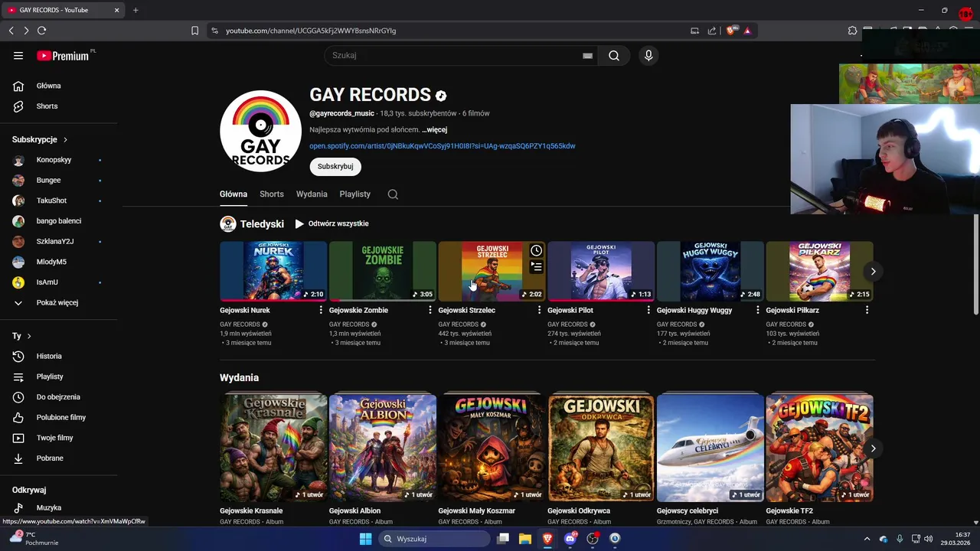Open options menu for Gejowski Nurek
The height and width of the screenshot is (551, 980).
tap(321, 310)
